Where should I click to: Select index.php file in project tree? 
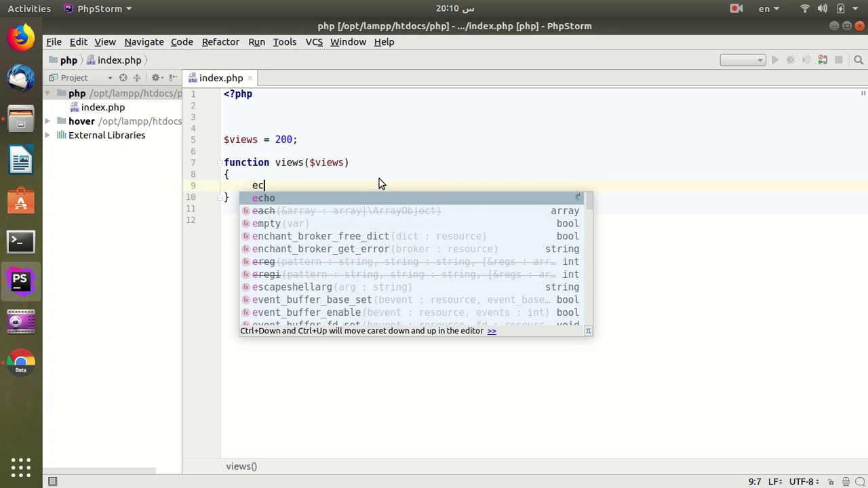click(98, 107)
